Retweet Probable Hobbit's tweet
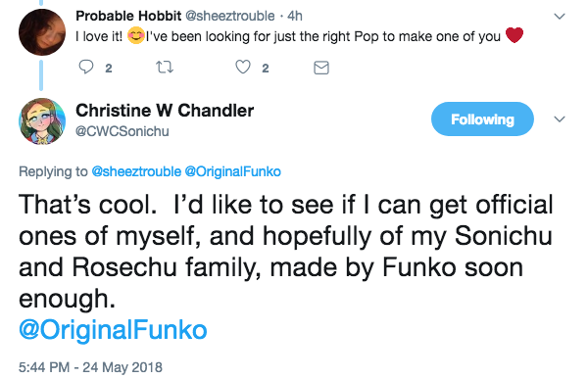Image resolution: width=588 pixels, height=379 pixels. [165, 68]
